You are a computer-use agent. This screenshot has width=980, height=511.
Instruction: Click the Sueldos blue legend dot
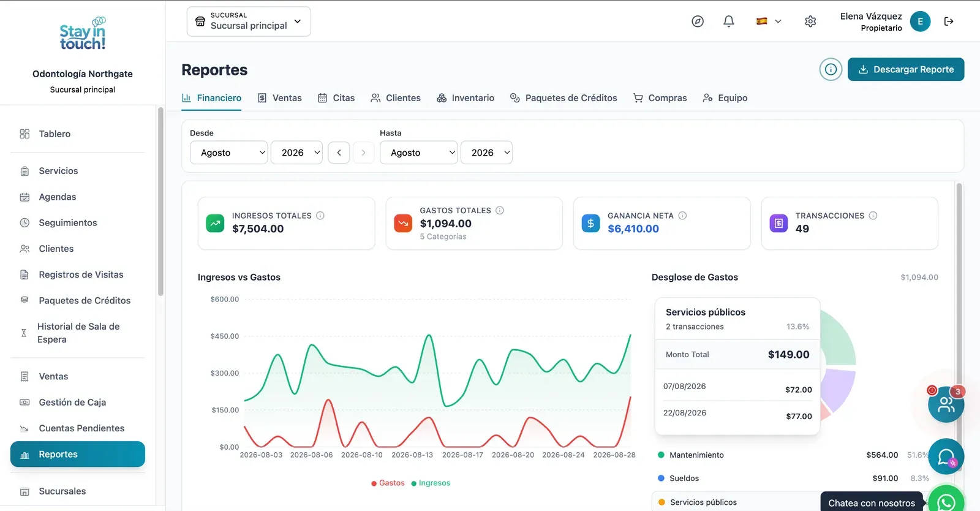(x=661, y=478)
